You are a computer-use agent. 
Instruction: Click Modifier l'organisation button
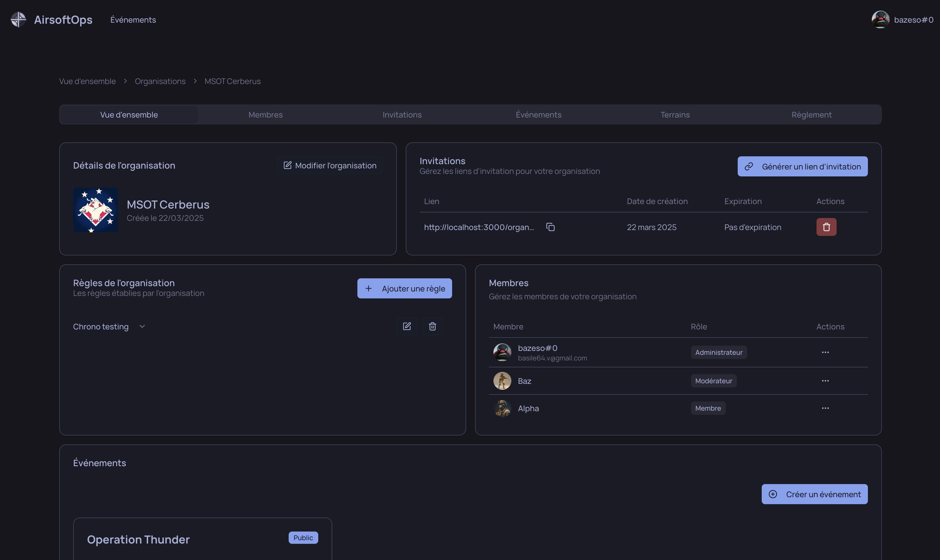pyautogui.click(x=330, y=165)
